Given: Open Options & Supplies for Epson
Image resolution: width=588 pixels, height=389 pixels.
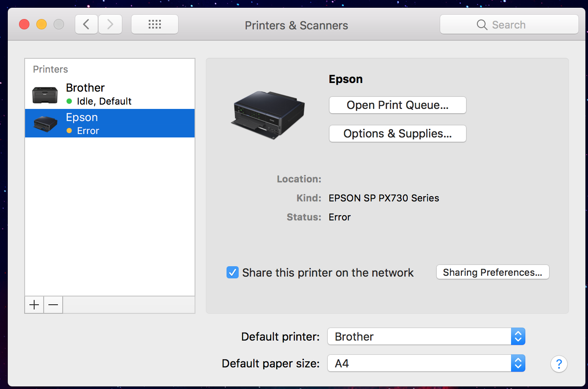Looking at the screenshot, I should pos(398,134).
